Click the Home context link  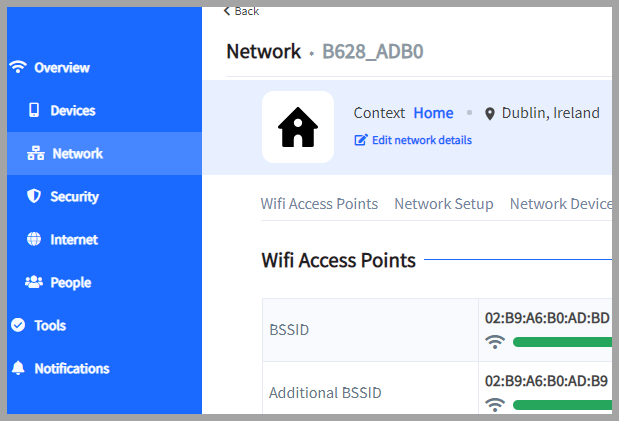(x=433, y=113)
